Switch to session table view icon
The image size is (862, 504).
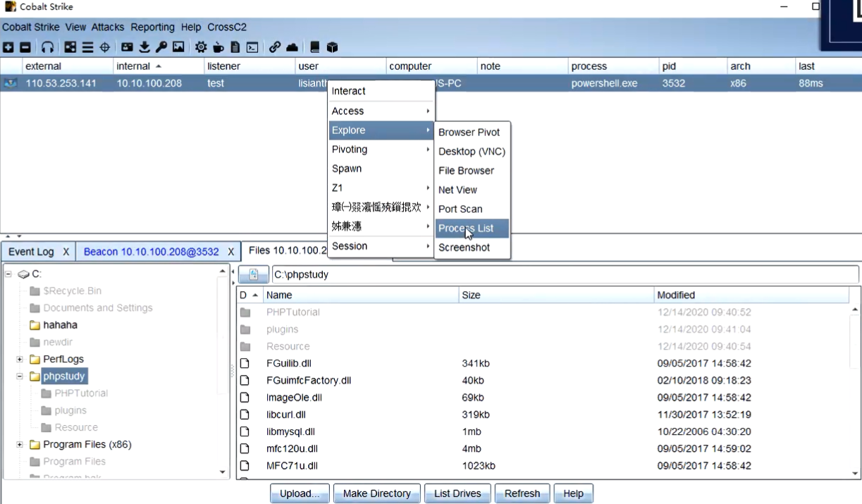(87, 47)
